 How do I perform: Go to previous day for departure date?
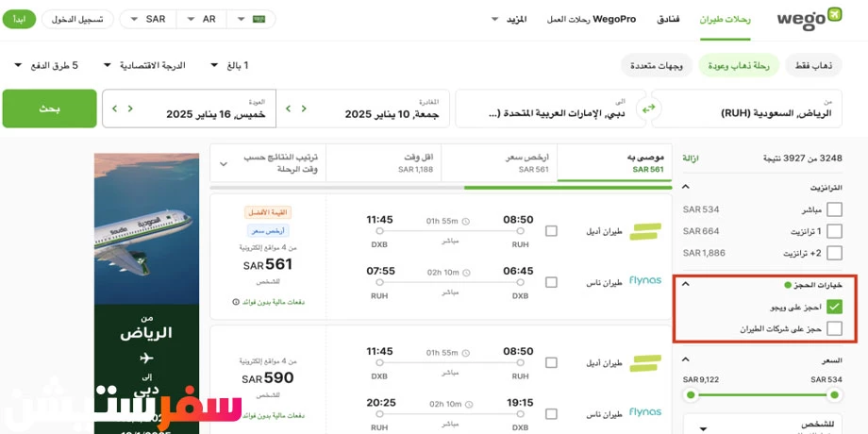coord(304,108)
